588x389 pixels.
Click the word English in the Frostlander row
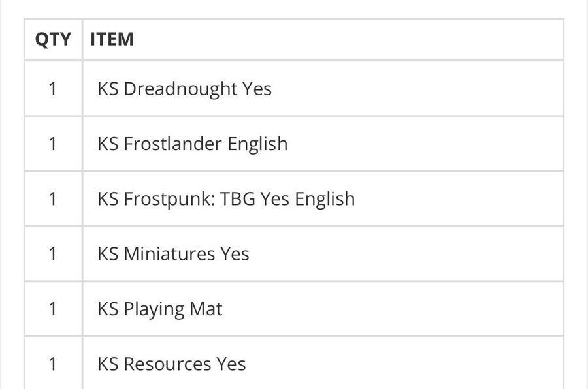(x=257, y=144)
